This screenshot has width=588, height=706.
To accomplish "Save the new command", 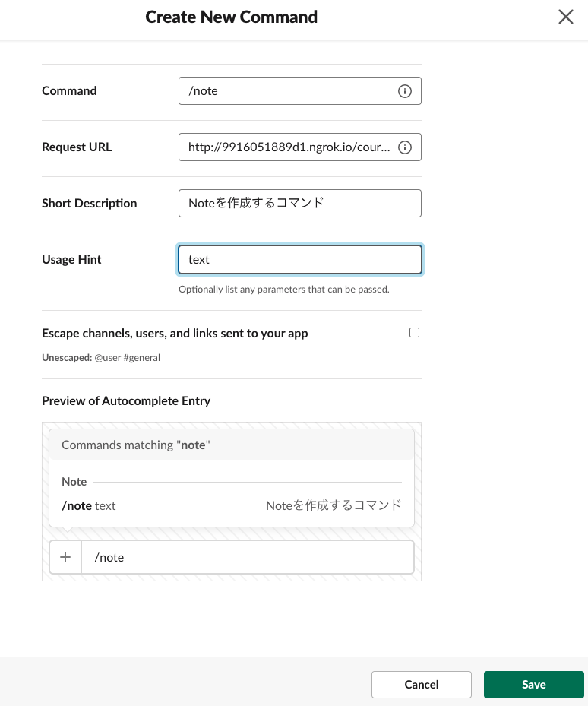I will coord(533,685).
